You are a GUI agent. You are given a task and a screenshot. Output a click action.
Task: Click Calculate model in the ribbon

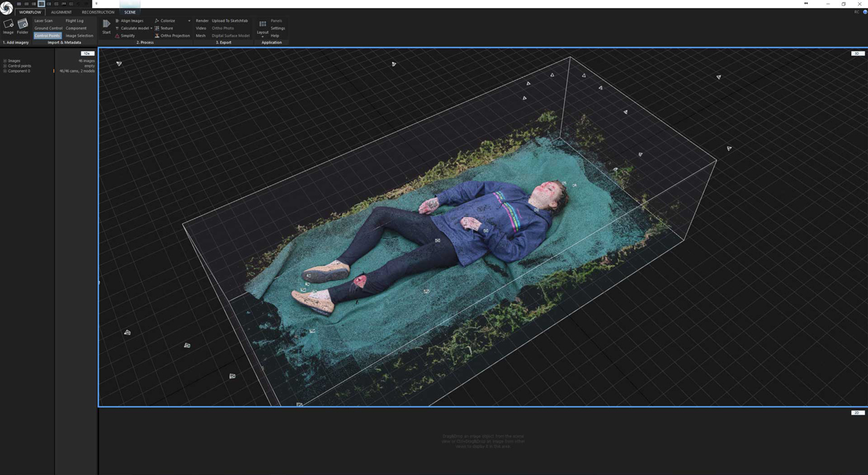(132, 28)
